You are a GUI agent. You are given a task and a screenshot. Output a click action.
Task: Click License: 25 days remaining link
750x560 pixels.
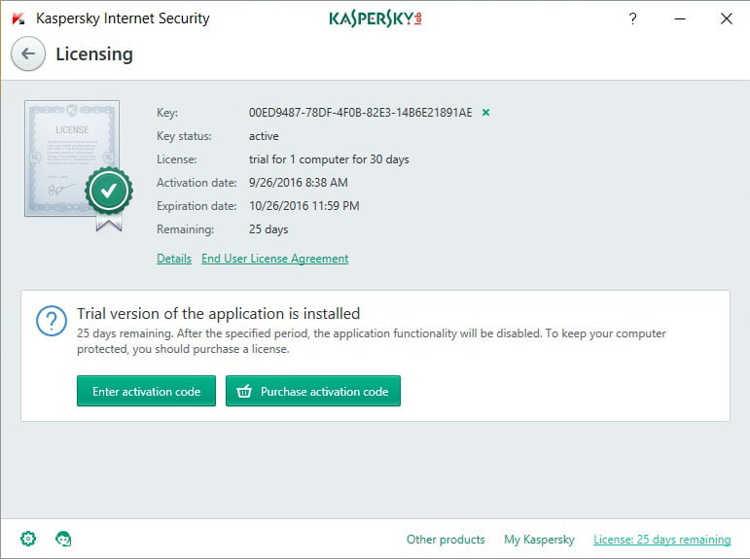click(662, 540)
